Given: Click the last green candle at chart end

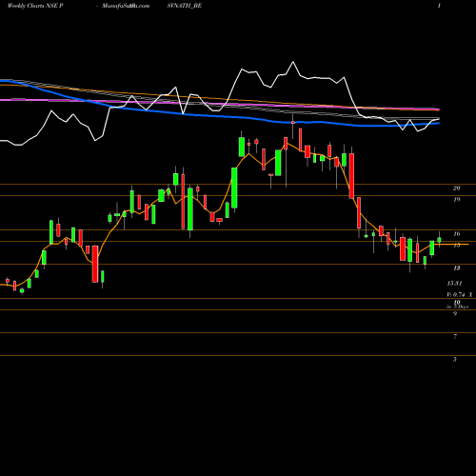Looking at the screenshot, I should coord(439,240).
